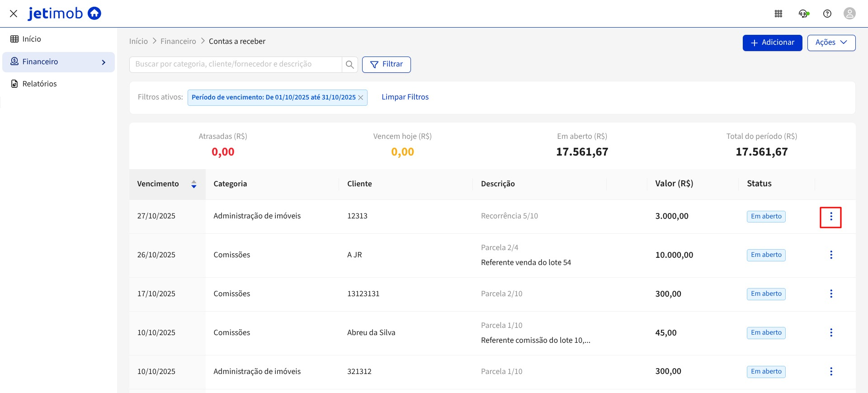Open the help question mark icon
868x393 pixels.
[827, 14]
